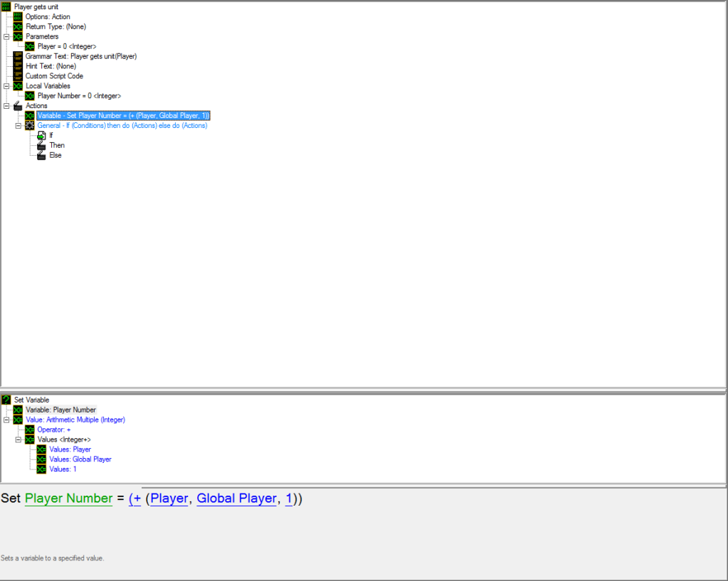Screen dimensions: 728x581
Task: Click the Variable: Player Number icon
Action: 18,410
